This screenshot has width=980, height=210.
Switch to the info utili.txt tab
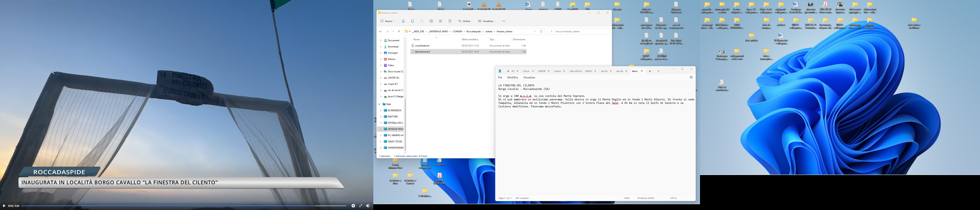tap(575, 71)
